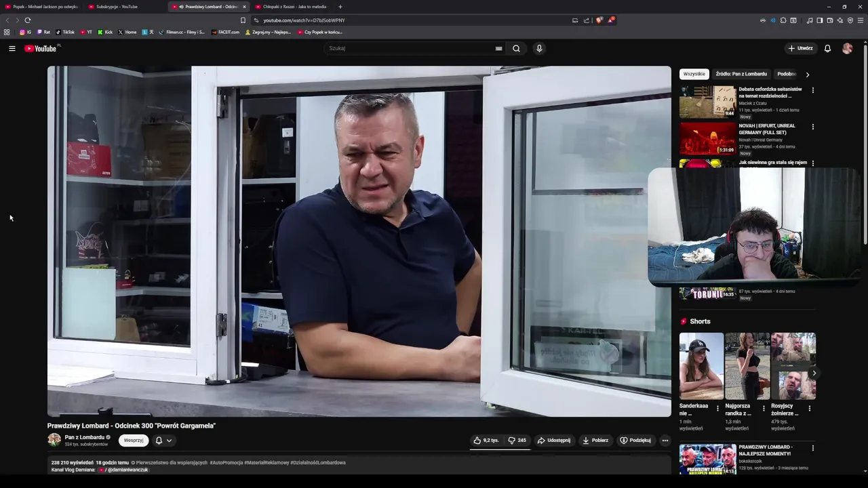The image size is (868, 488).
Task: Click the Podziękuj thanks button
Action: [635, 441]
